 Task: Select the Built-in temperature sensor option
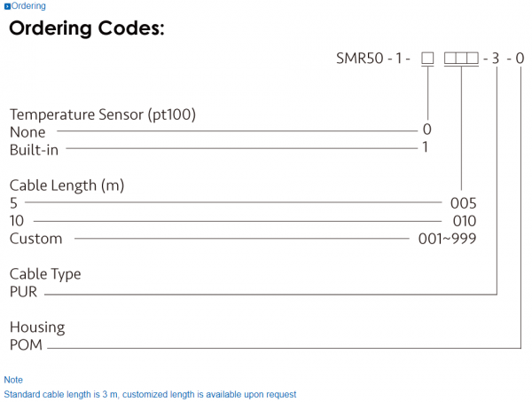coord(34,150)
